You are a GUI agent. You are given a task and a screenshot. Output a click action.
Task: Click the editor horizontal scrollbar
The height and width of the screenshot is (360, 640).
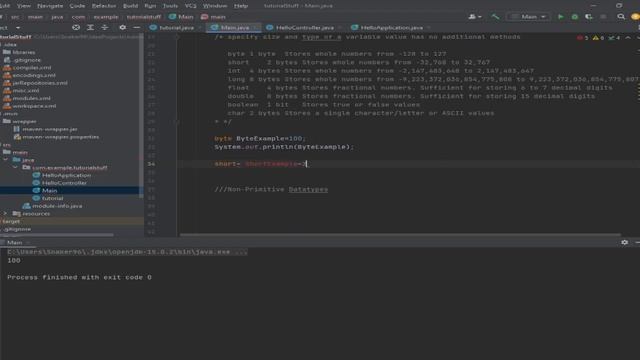400,235
